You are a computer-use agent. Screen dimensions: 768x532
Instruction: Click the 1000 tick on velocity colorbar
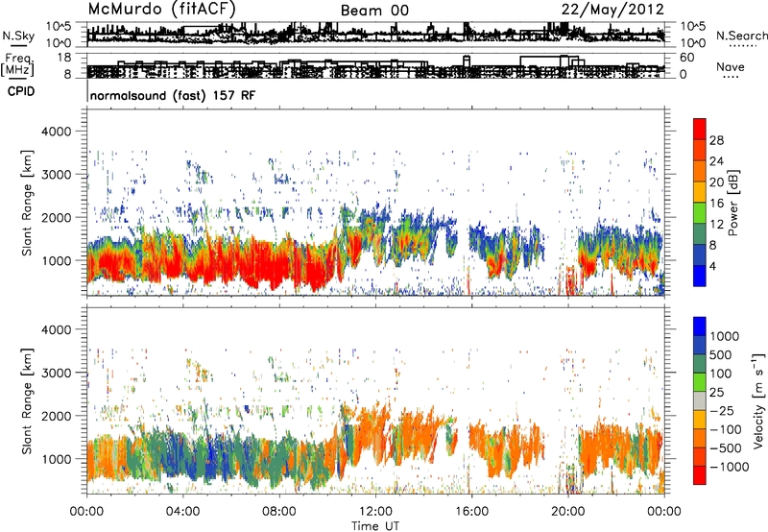tap(725, 336)
